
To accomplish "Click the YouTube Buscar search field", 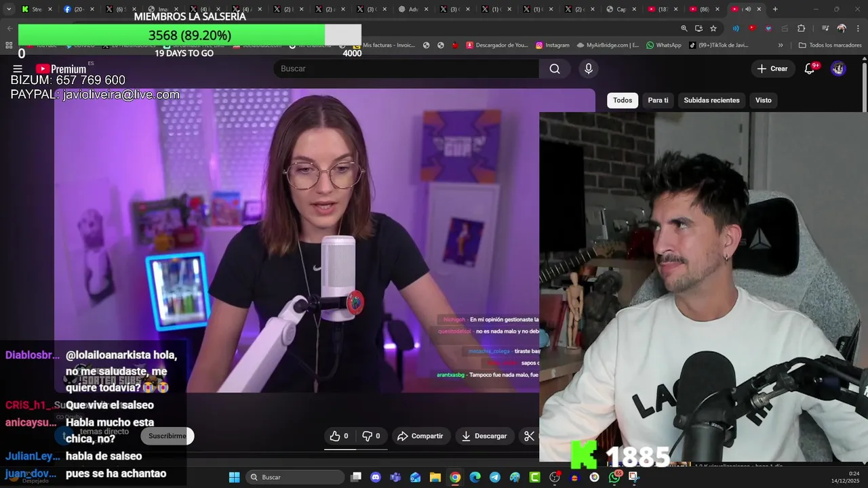I will coord(407,68).
